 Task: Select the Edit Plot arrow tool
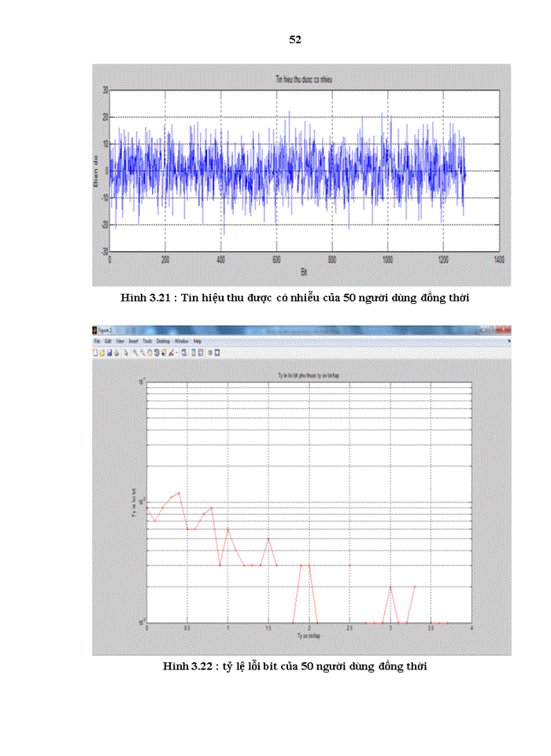126,353
